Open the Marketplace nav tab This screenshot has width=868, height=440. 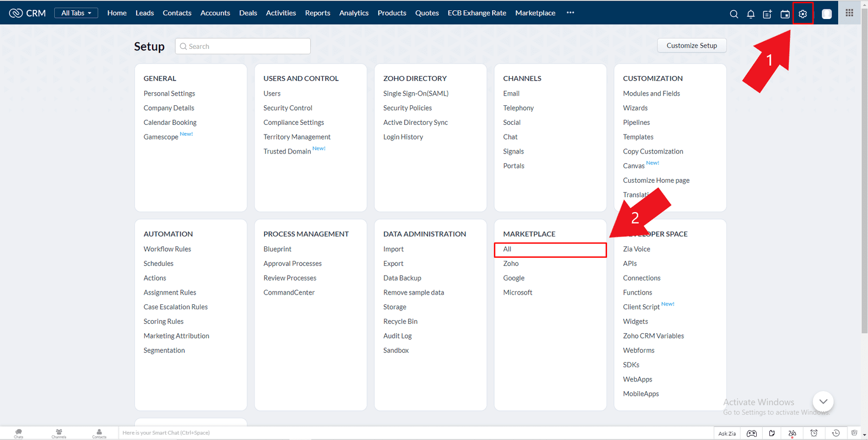click(x=535, y=13)
